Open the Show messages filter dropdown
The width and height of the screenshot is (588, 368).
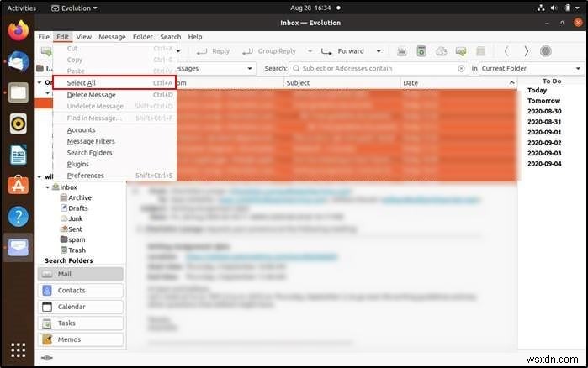(x=250, y=69)
